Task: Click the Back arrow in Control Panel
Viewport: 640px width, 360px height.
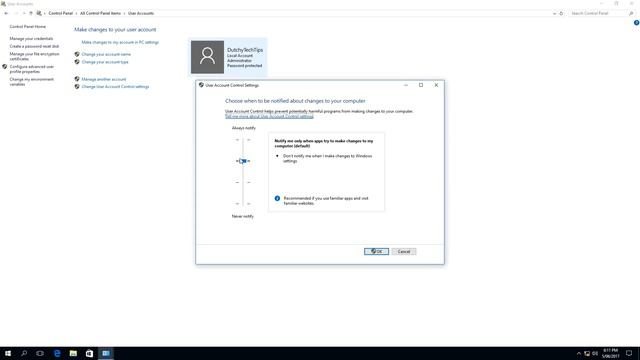Action: 6,13
